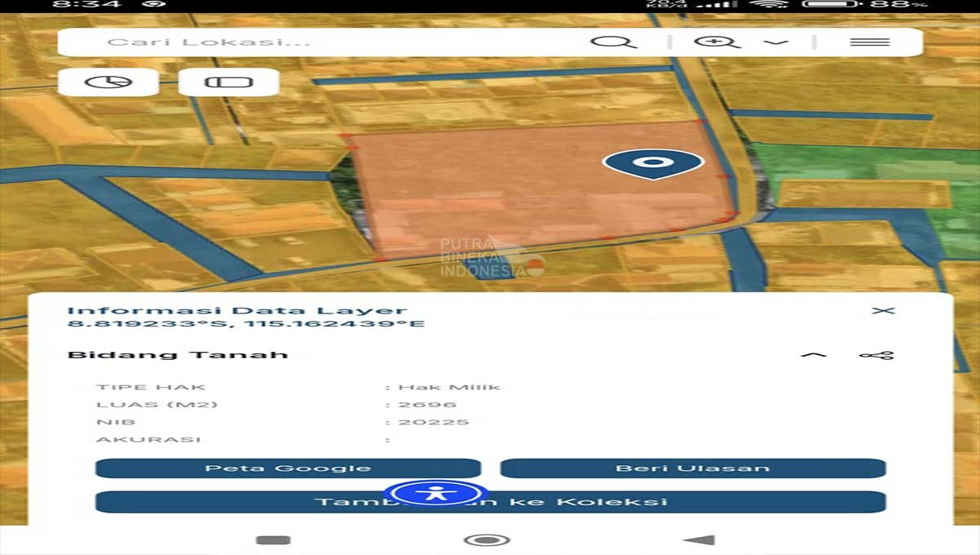Open the pie chart statistics button
Screen dimensions: 980x555
pyautogui.click(x=108, y=82)
